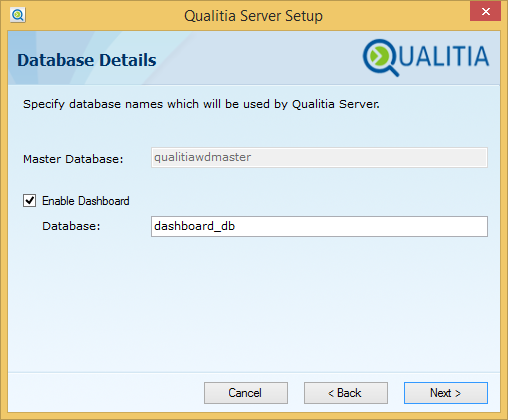Click the Specify database names instruction text
The image size is (508, 420).
point(201,104)
